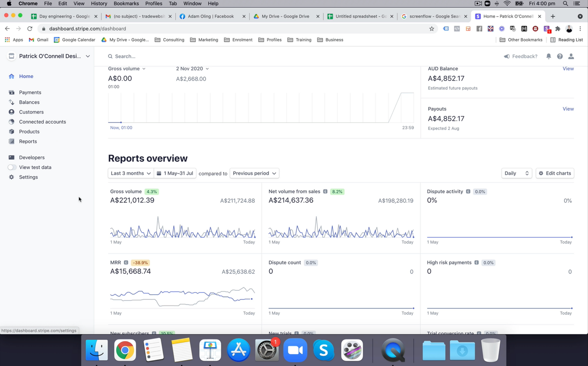Click info icon next to High risk payments
The width and height of the screenshot is (588, 366).
[x=476, y=263]
